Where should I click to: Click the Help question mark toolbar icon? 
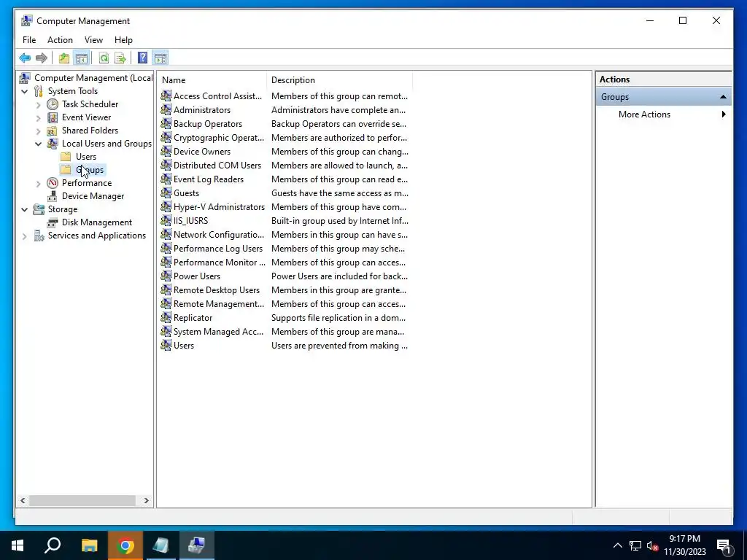[142, 58]
